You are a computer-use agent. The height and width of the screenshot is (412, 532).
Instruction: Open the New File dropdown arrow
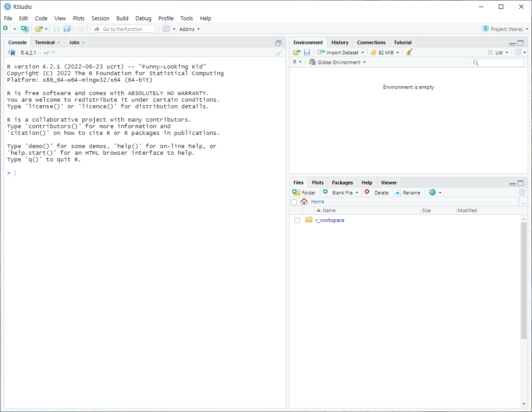(15, 29)
